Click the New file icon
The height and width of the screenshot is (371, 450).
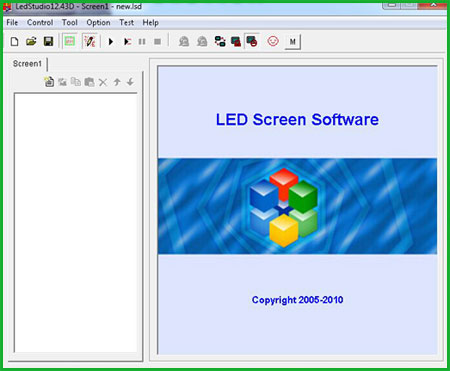click(x=14, y=42)
